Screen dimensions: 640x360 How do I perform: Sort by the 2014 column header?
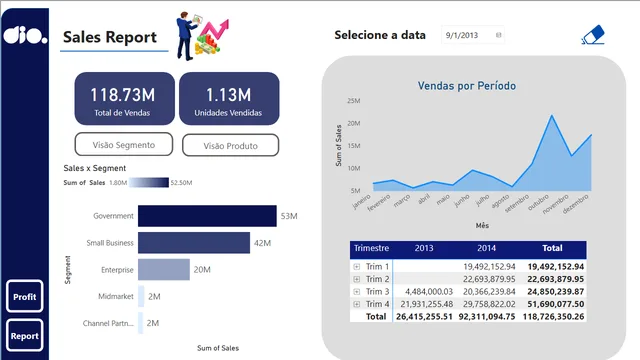pyautogui.click(x=486, y=248)
